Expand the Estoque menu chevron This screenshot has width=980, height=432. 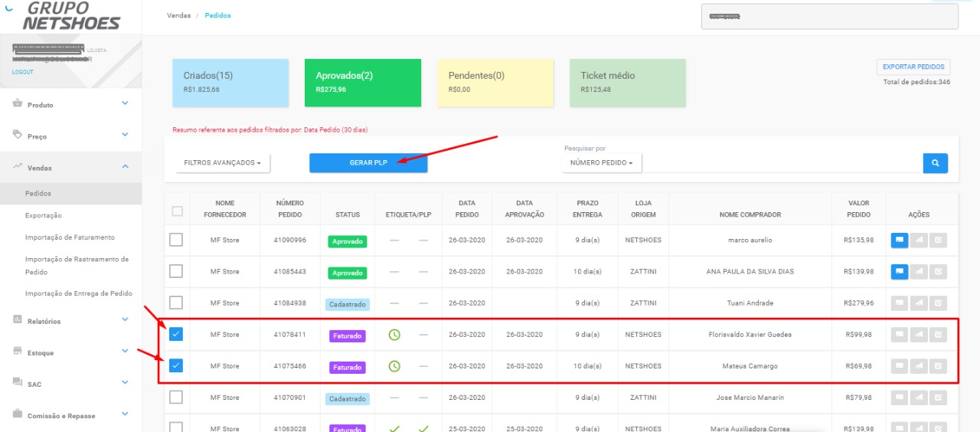[x=126, y=351]
